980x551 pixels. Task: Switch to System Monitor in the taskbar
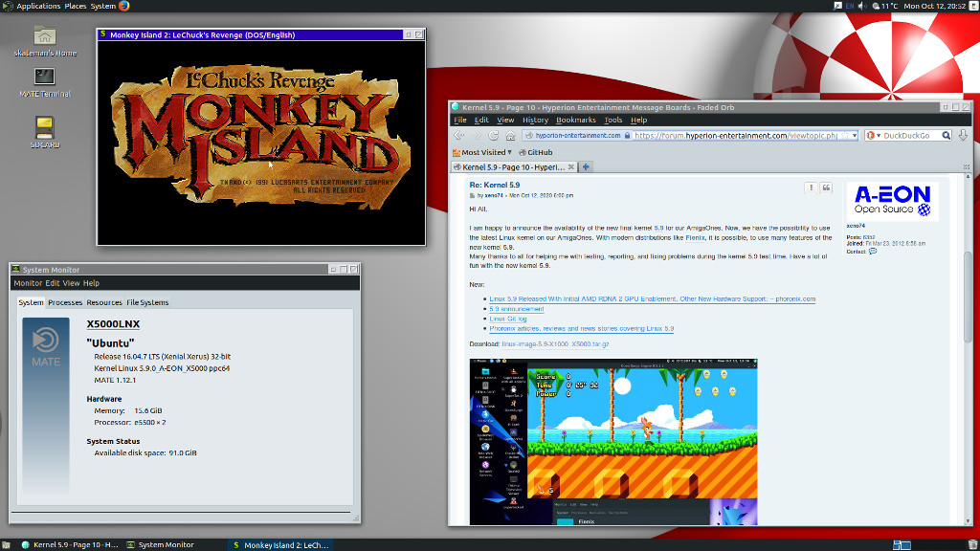[x=160, y=544]
